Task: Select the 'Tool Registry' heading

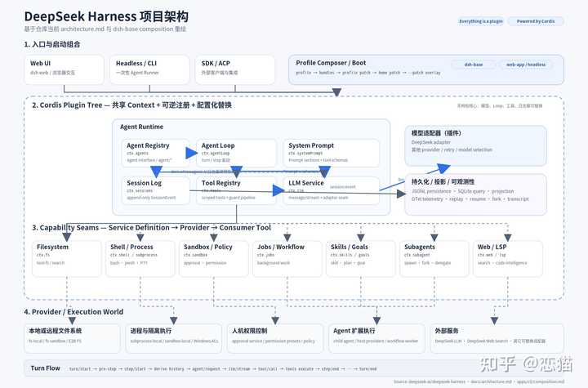Action: [220, 183]
